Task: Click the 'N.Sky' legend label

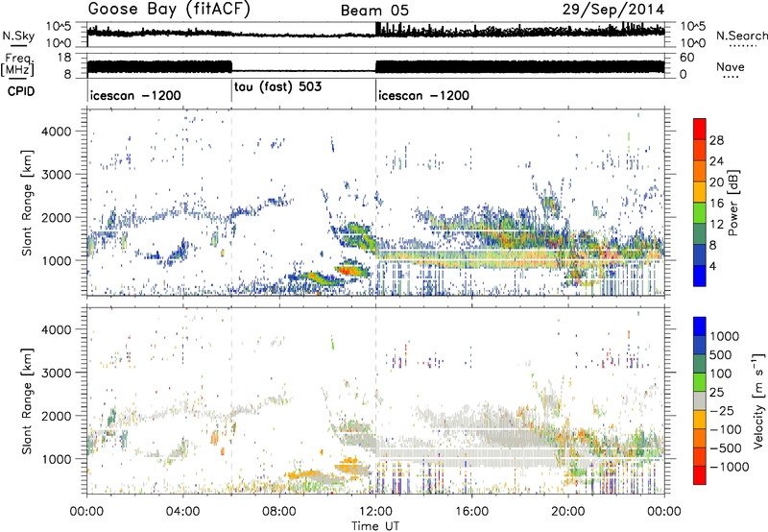Action: 18,36
